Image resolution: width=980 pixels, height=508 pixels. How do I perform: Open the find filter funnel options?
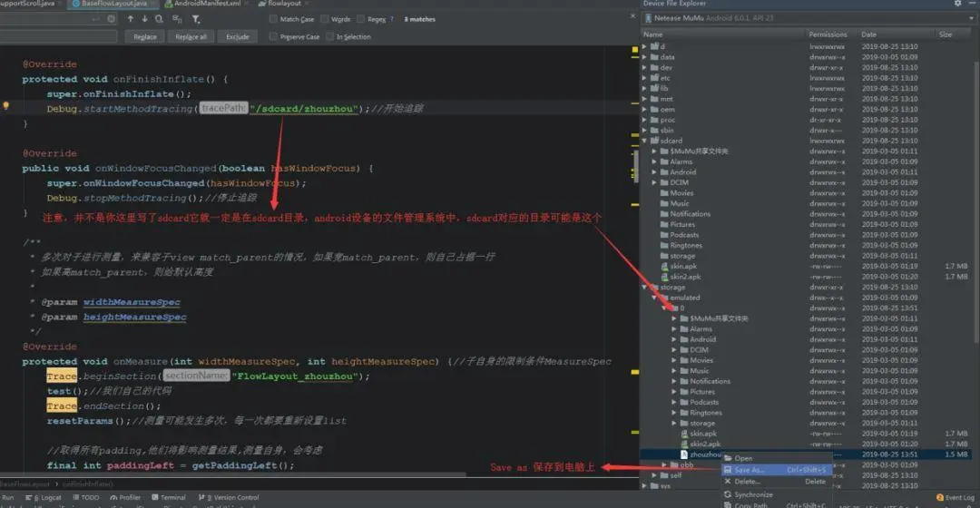tap(196, 19)
